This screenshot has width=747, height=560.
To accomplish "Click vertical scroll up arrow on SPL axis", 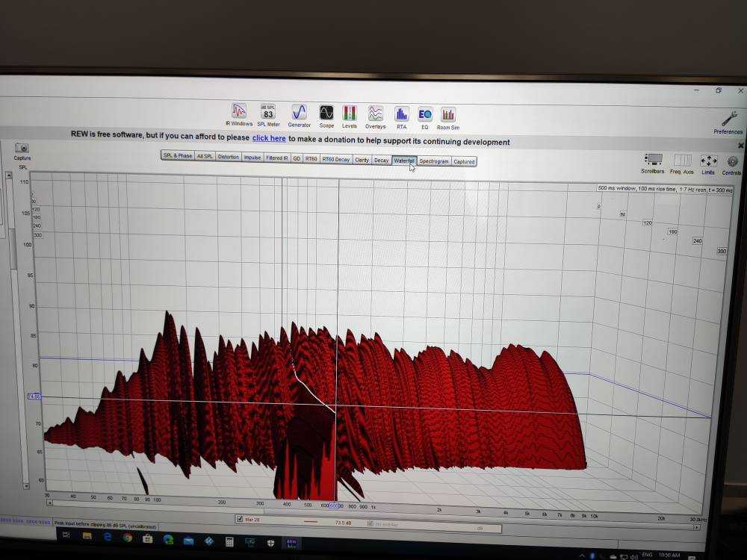I will coord(8,175).
